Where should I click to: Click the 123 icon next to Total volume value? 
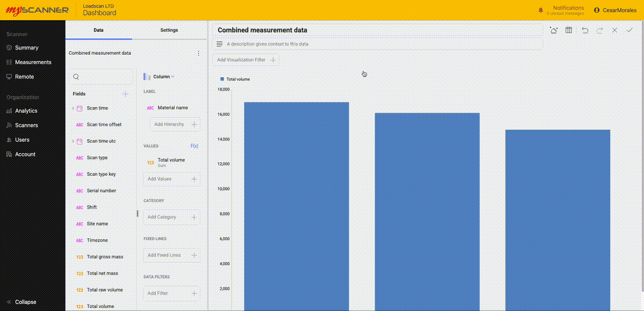tap(150, 162)
